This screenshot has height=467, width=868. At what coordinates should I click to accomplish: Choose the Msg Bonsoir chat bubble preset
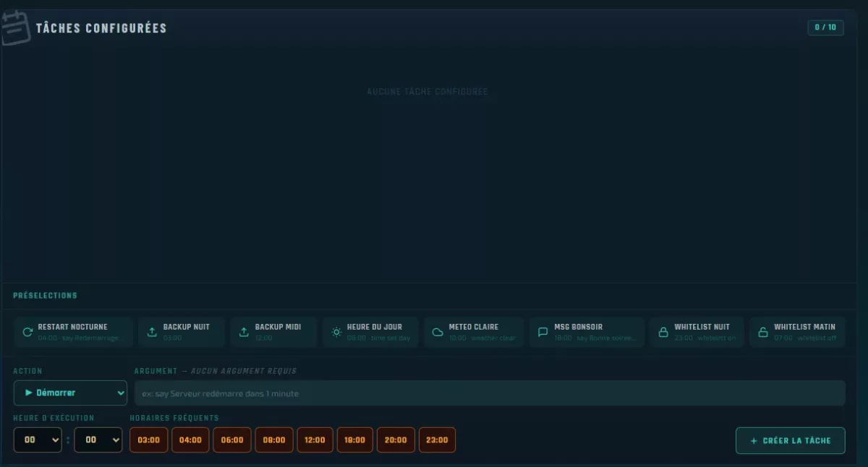(587, 332)
